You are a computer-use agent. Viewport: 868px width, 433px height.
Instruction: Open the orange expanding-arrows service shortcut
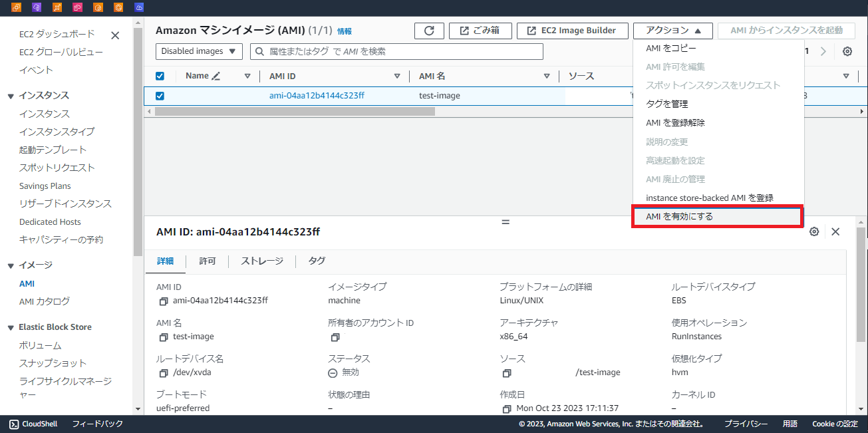pos(57,7)
